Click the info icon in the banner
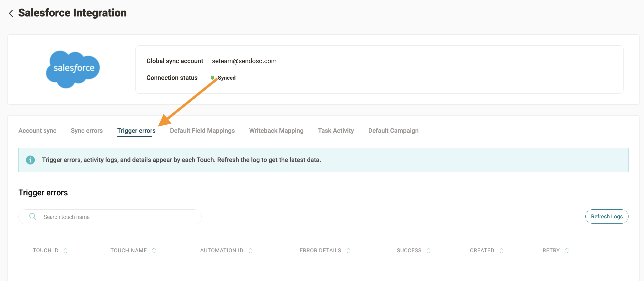 click(30, 160)
